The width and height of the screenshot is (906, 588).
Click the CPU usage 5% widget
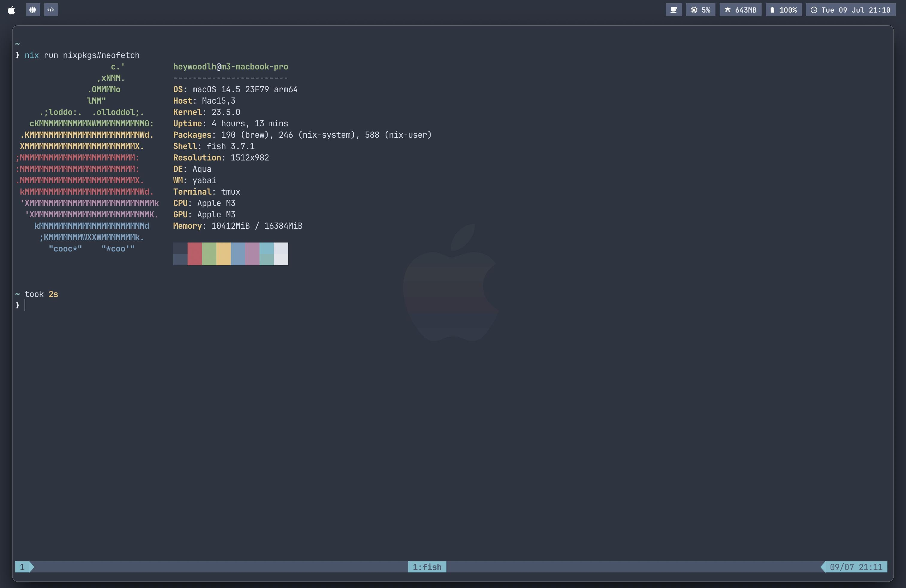click(700, 10)
